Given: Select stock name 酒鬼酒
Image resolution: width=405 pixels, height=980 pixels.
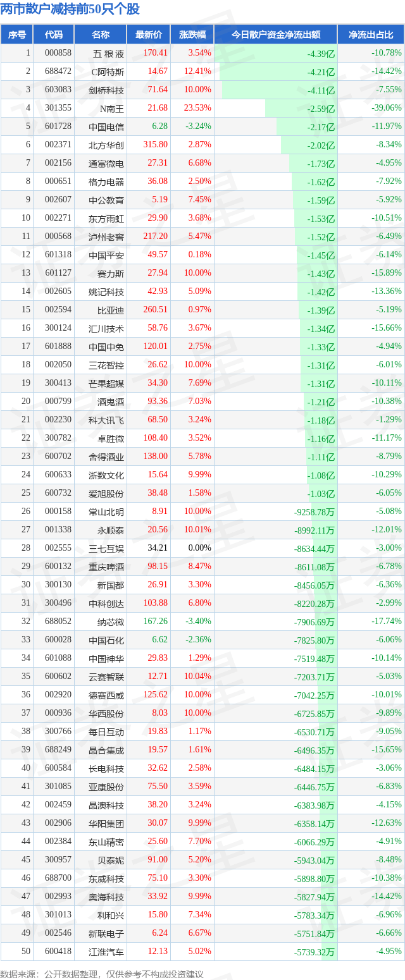Looking at the screenshot, I should coord(111,401).
